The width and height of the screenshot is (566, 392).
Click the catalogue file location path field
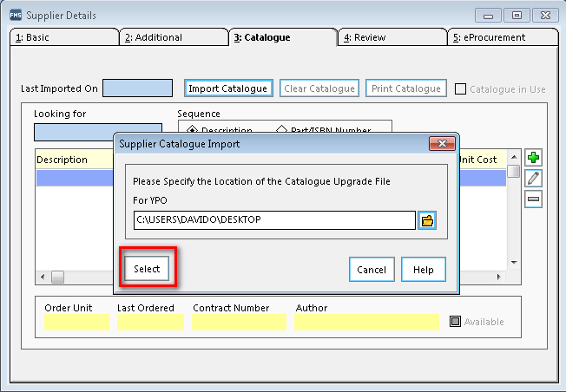(x=274, y=220)
